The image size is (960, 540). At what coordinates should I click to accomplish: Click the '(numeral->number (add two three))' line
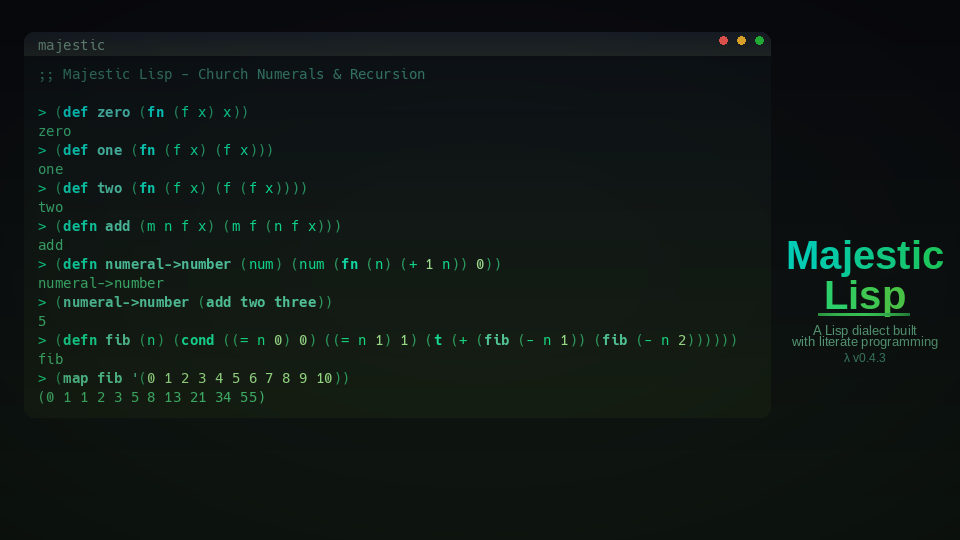pos(186,302)
